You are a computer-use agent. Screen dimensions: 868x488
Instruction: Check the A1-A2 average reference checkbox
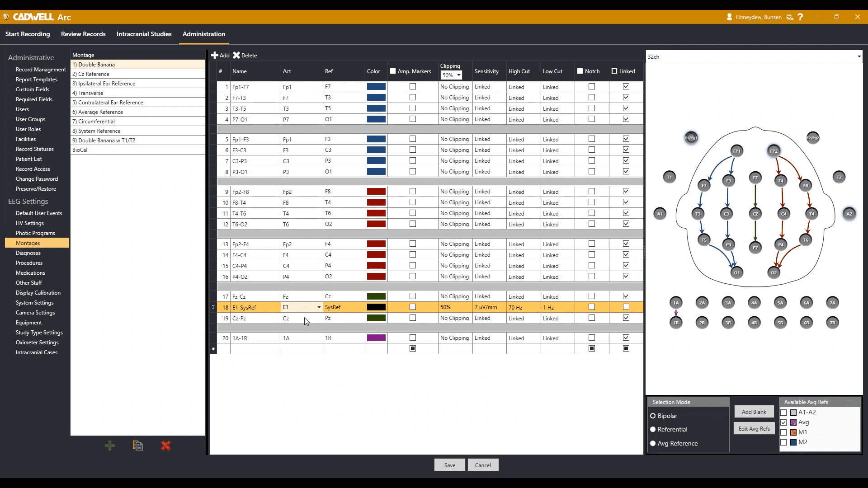(x=784, y=413)
